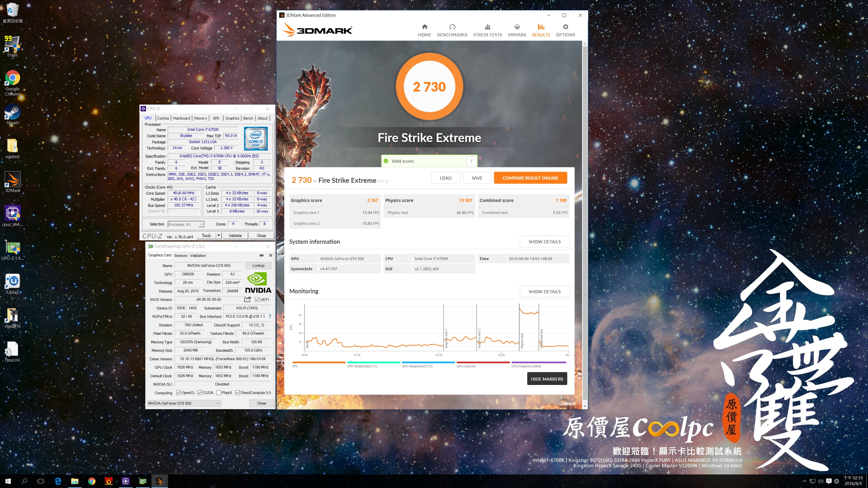This screenshot has height=488, width=868.
Task: Open VRMARK section in 3DMark
Action: [517, 30]
